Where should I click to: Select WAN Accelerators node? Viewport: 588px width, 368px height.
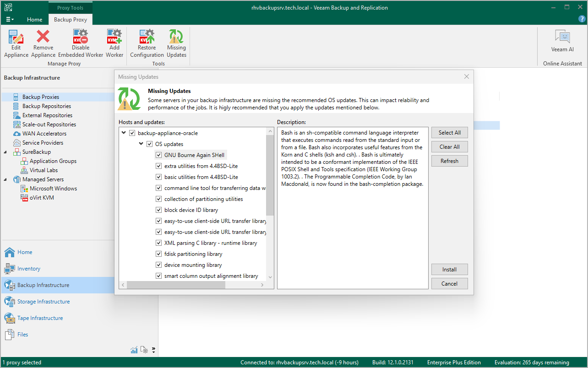point(44,134)
